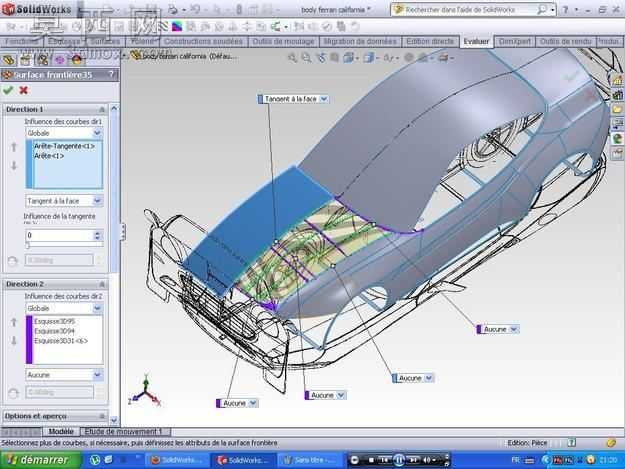Switch to first SolidWorks taskbar button
The width and height of the screenshot is (625, 469).
(177, 460)
